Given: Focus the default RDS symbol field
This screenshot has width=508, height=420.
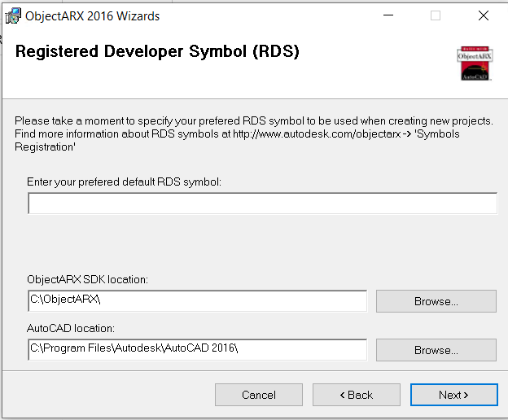Looking at the screenshot, I should click(262, 203).
